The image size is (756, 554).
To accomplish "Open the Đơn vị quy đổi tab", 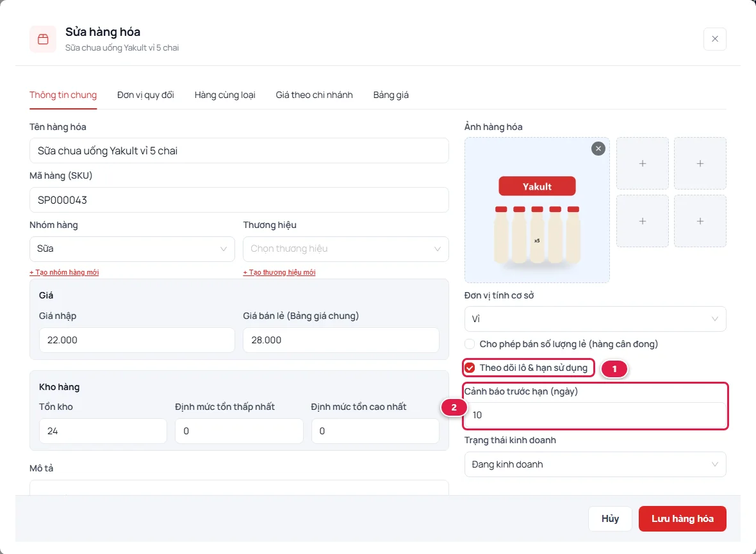I will click(145, 95).
